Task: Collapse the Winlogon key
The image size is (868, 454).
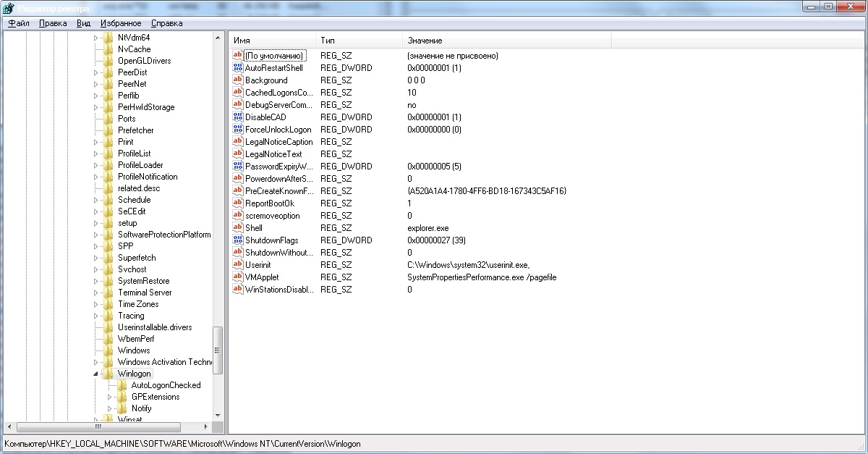Action: (96, 374)
